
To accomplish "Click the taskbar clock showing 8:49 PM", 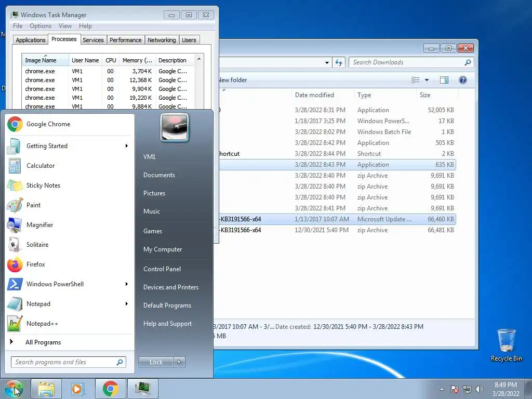I will (x=506, y=389).
